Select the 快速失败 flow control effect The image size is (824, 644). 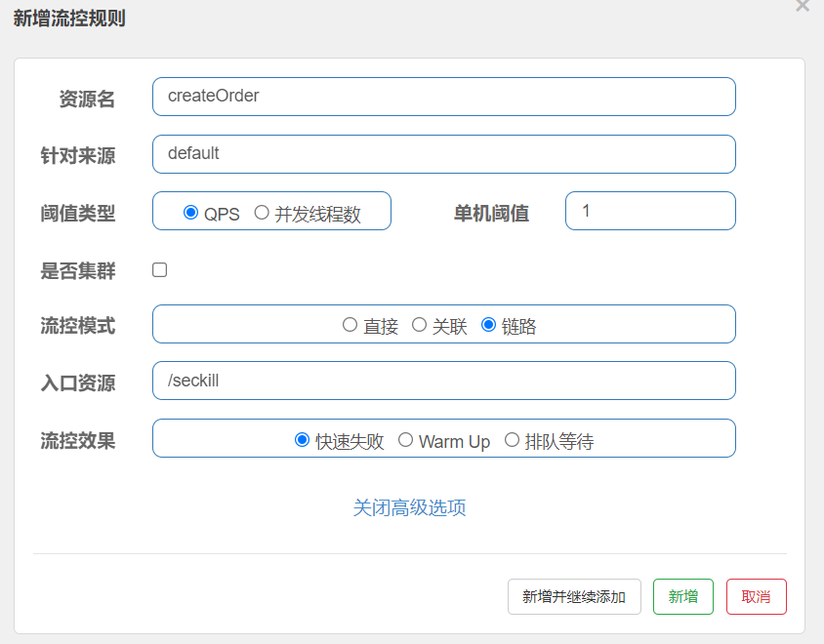coord(299,439)
